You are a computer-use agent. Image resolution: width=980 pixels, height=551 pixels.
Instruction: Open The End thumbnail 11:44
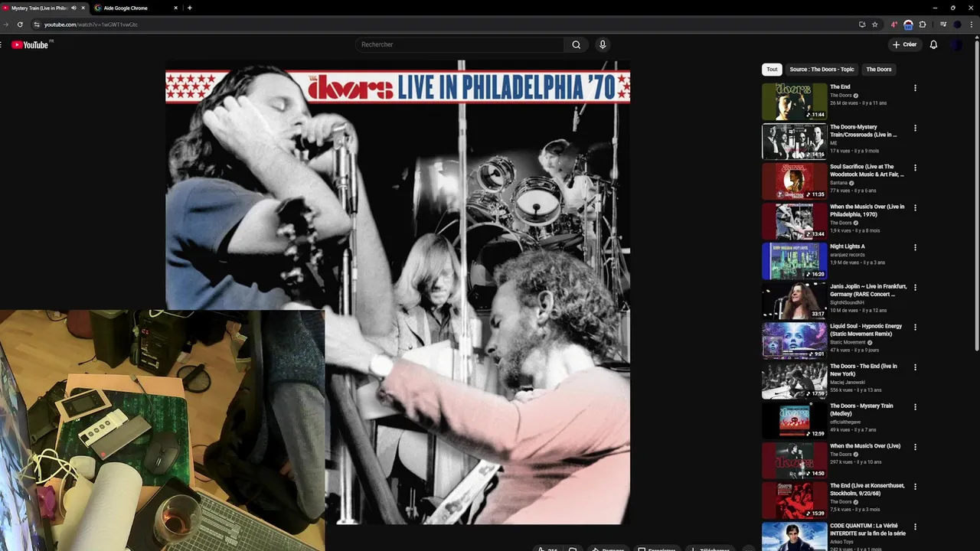(795, 101)
